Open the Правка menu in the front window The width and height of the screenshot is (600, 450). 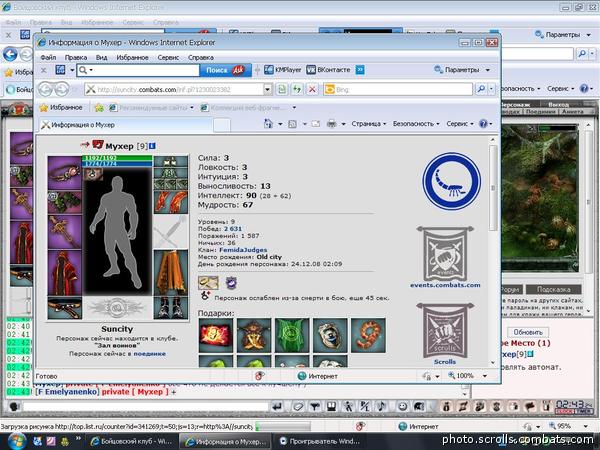click(76, 57)
